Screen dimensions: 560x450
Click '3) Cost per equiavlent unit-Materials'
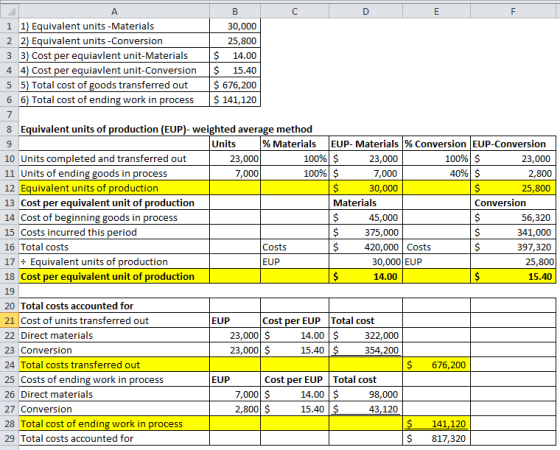pyautogui.click(x=114, y=55)
